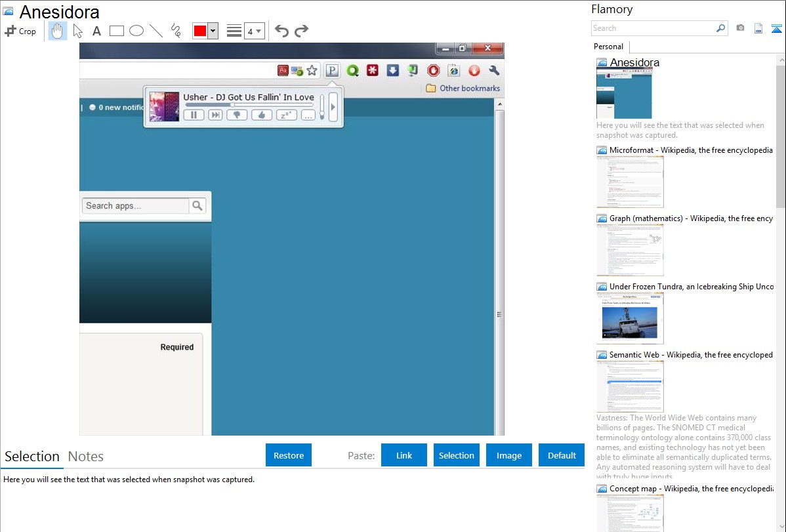Select the text annotation tool
The width and height of the screenshot is (786, 532).
pos(96,31)
